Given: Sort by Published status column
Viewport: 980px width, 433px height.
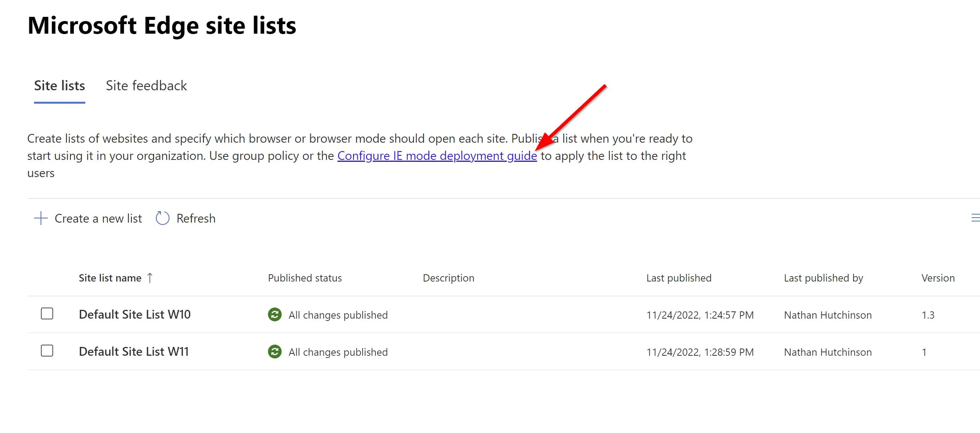Looking at the screenshot, I should pos(305,278).
